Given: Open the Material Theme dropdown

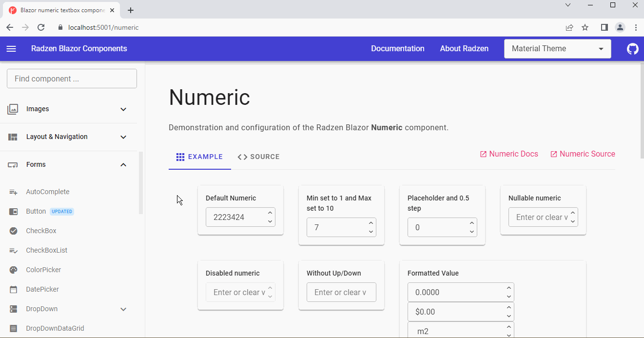Looking at the screenshot, I should pyautogui.click(x=558, y=49).
